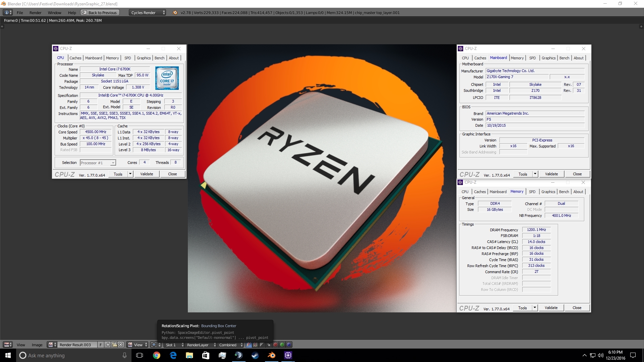Viewport: 644px width, 362px height.
Task: Switch to Caches tab in left CPU-Z
Action: click(75, 58)
